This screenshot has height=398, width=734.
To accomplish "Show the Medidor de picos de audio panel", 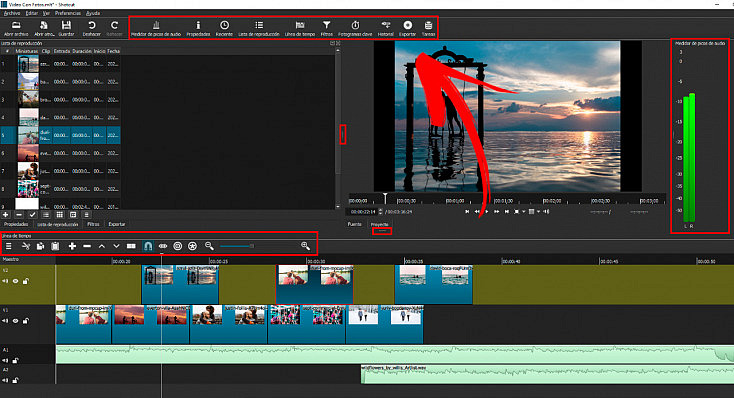I will click(x=156, y=29).
